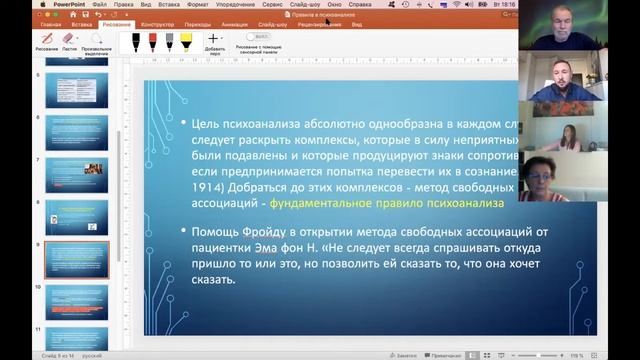
Task: Switch to the Конструктор ribbon tab
Action: 157,24
